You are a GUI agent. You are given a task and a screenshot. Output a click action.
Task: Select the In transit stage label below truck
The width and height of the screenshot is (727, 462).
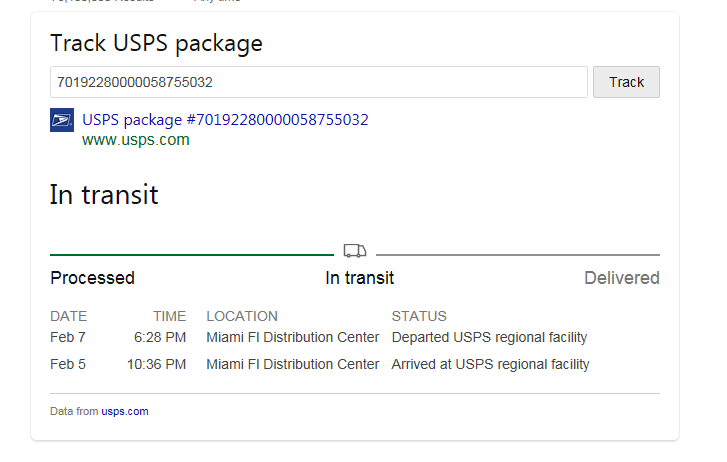pyautogui.click(x=360, y=278)
